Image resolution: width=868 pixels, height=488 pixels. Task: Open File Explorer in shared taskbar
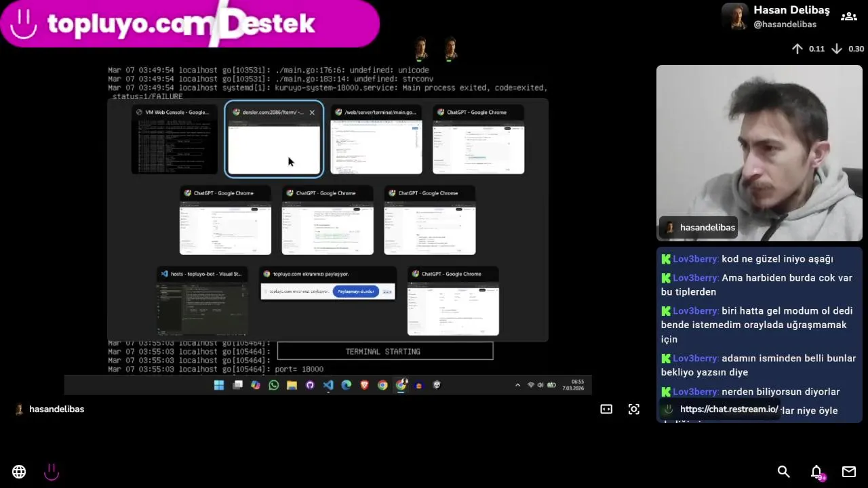point(292,385)
